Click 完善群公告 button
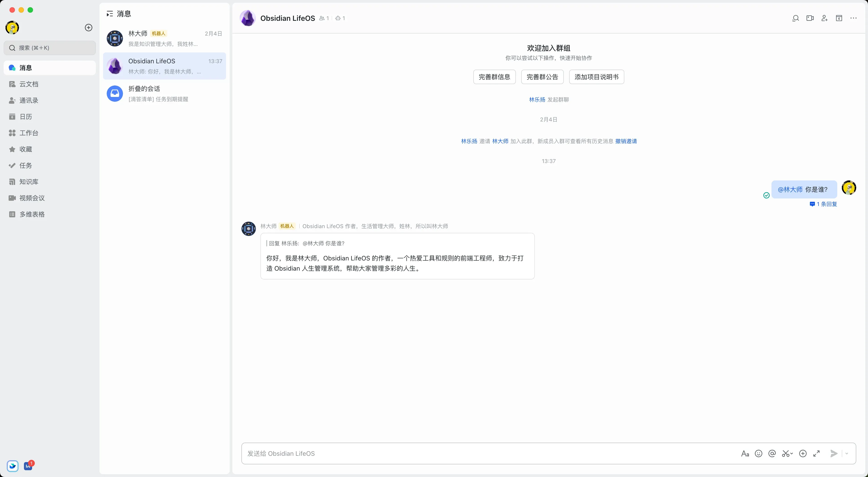This screenshot has height=477, width=868. click(542, 77)
